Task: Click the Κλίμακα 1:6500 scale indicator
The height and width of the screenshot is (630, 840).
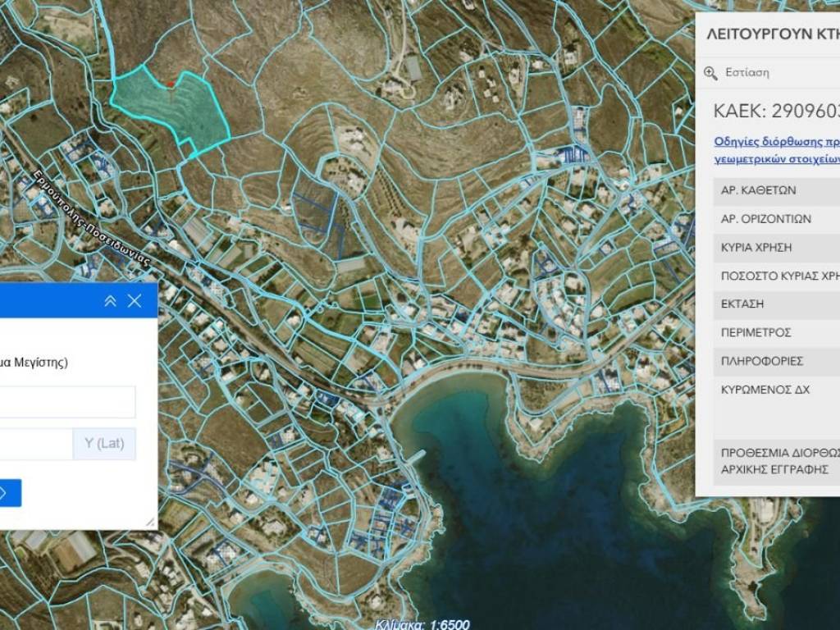Action: pos(424,624)
